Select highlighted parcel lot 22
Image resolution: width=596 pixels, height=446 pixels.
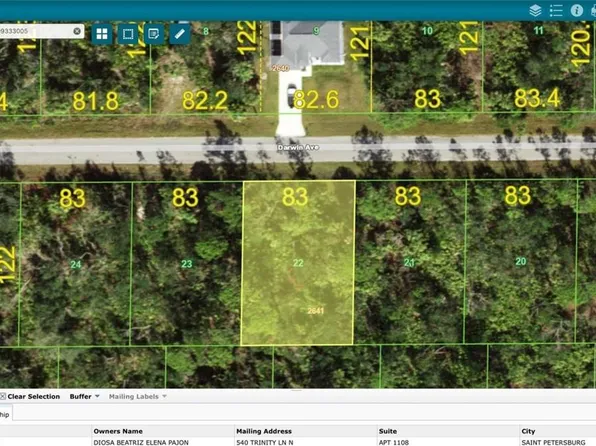click(x=298, y=263)
